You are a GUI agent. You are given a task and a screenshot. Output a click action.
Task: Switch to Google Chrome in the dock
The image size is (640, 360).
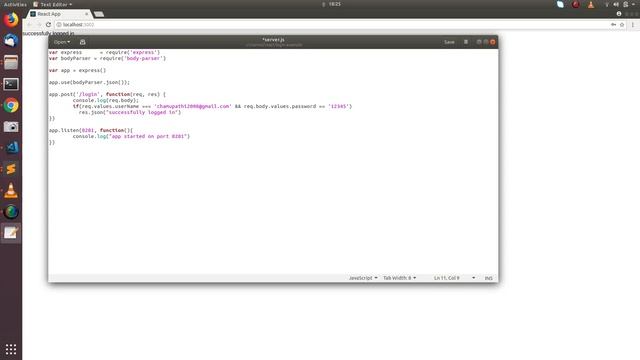[x=11, y=105]
